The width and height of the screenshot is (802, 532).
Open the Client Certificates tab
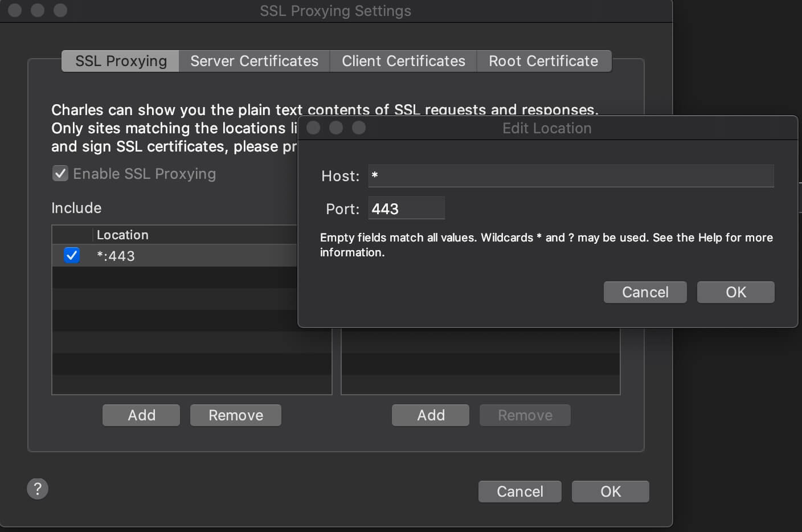(x=403, y=61)
